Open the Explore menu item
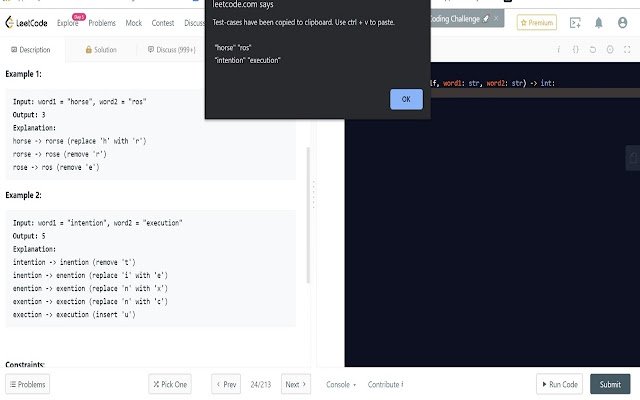The height and width of the screenshot is (400, 640). pyautogui.click(x=67, y=23)
